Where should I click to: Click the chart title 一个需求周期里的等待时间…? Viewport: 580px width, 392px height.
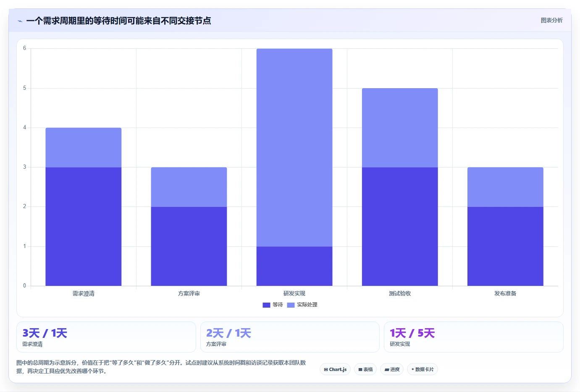(x=118, y=21)
